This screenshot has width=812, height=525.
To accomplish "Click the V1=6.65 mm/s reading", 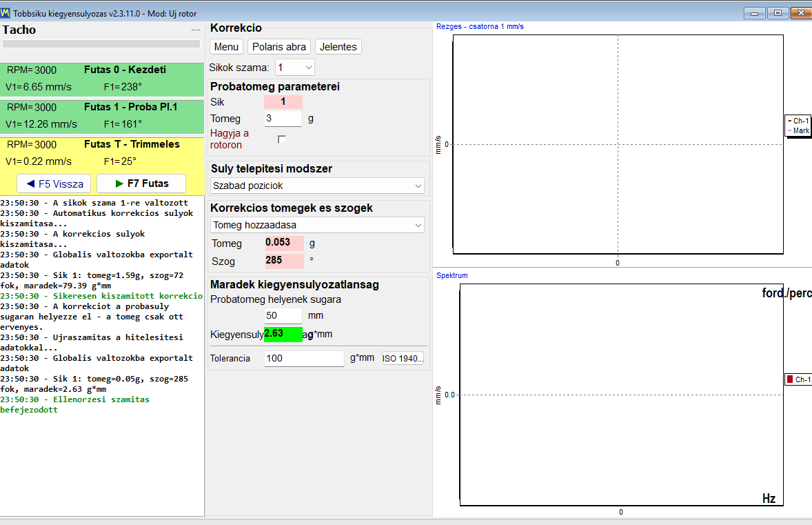I will (39, 87).
